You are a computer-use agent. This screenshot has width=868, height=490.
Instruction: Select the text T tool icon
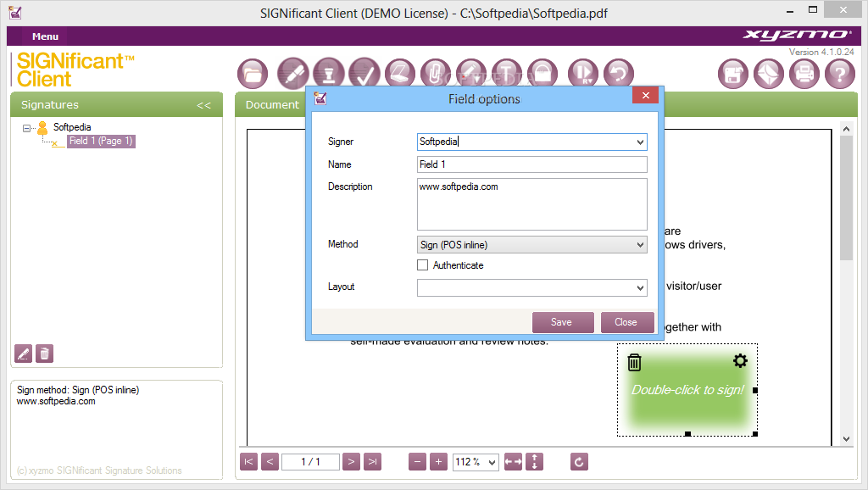tap(507, 73)
